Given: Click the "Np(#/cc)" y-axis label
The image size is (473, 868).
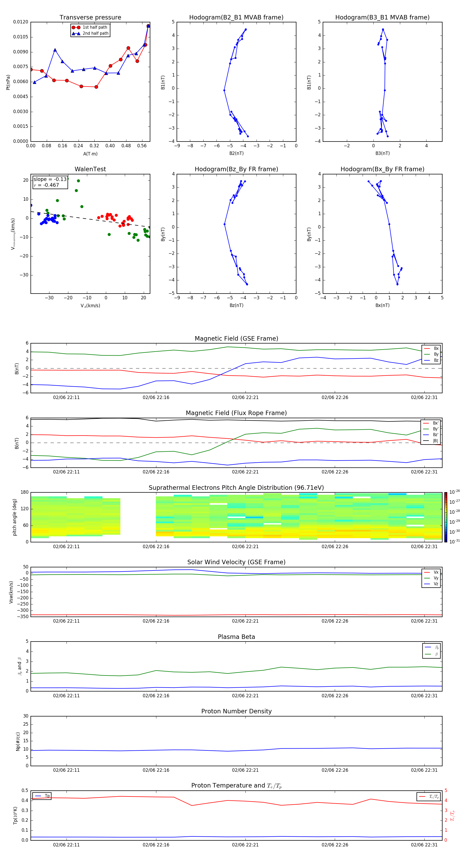Looking at the screenshot, I should pos(18,741).
